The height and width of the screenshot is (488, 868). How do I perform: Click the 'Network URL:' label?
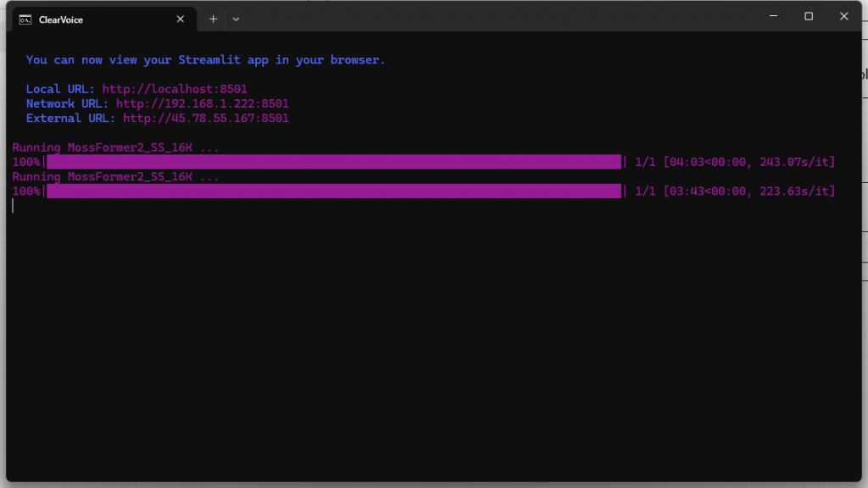click(x=67, y=103)
